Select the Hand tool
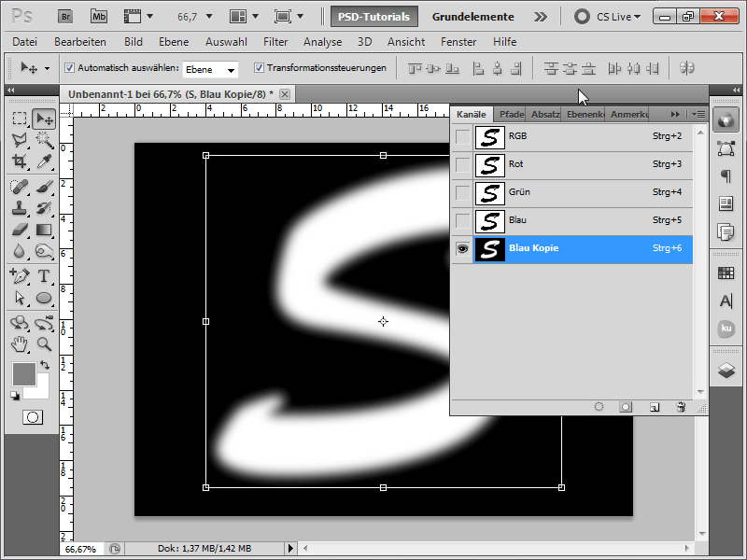The width and height of the screenshot is (747, 560). pos(19,344)
